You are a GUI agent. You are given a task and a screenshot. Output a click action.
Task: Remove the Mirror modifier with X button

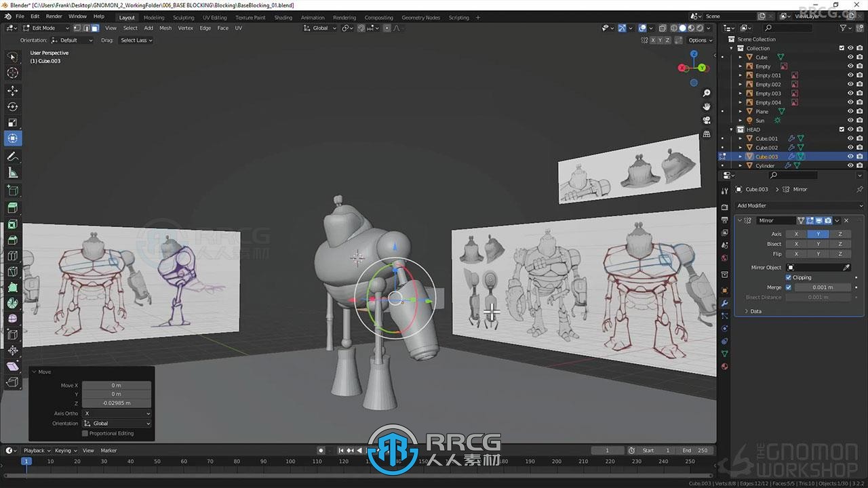[x=846, y=220]
